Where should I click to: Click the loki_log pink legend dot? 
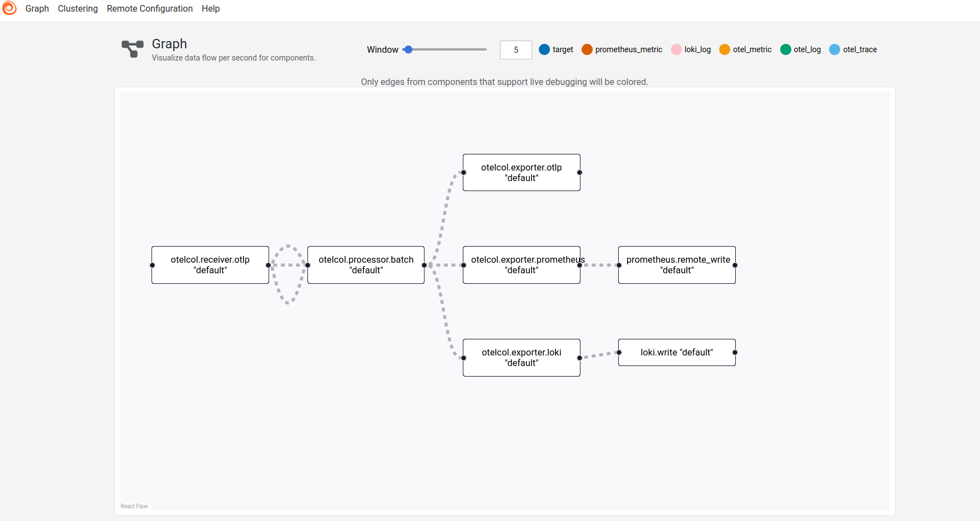(676, 49)
